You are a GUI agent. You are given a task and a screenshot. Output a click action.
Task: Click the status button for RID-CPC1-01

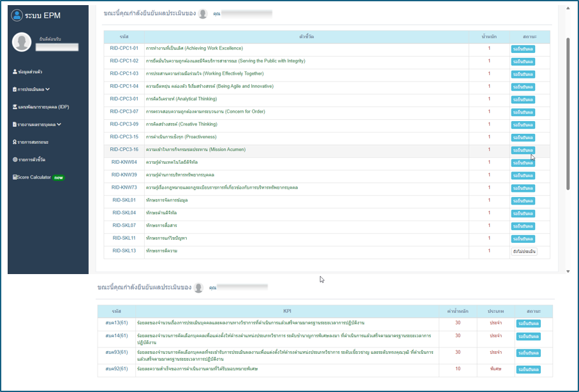pyautogui.click(x=523, y=49)
